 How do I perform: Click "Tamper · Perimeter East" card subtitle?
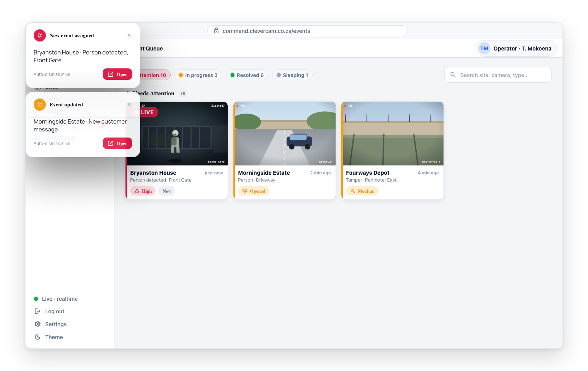coord(371,180)
